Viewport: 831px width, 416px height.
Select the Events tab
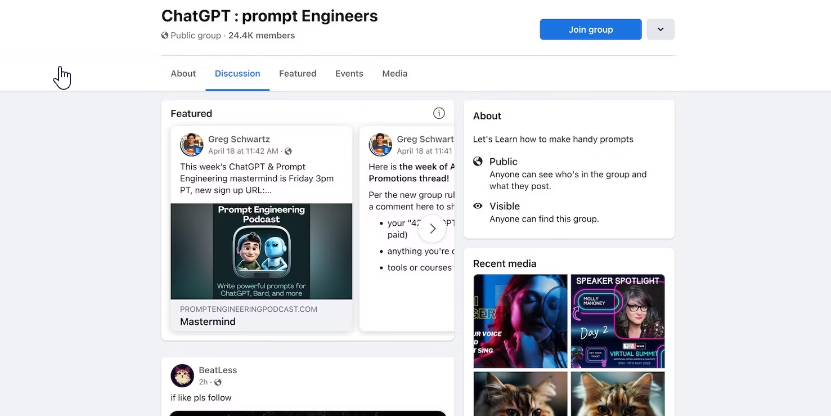[x=349, y=74]
